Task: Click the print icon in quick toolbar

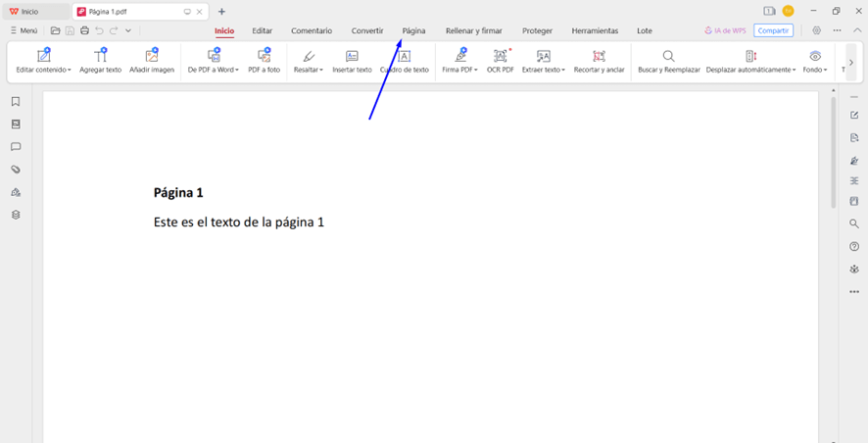Action: coord(84,30)
